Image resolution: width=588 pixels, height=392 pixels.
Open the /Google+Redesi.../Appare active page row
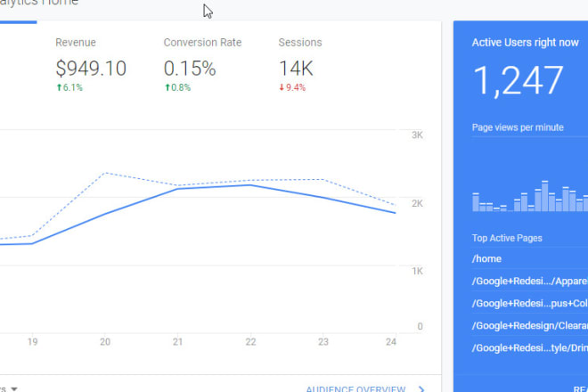(529, 282)
